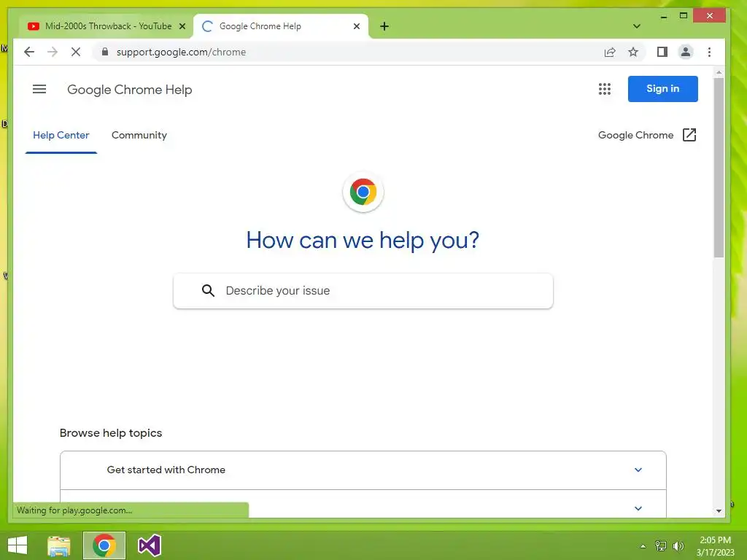The width and height of the screenshot is (747, 560).
Task: Open the taskbar clock and date
Action: point(715,546)
